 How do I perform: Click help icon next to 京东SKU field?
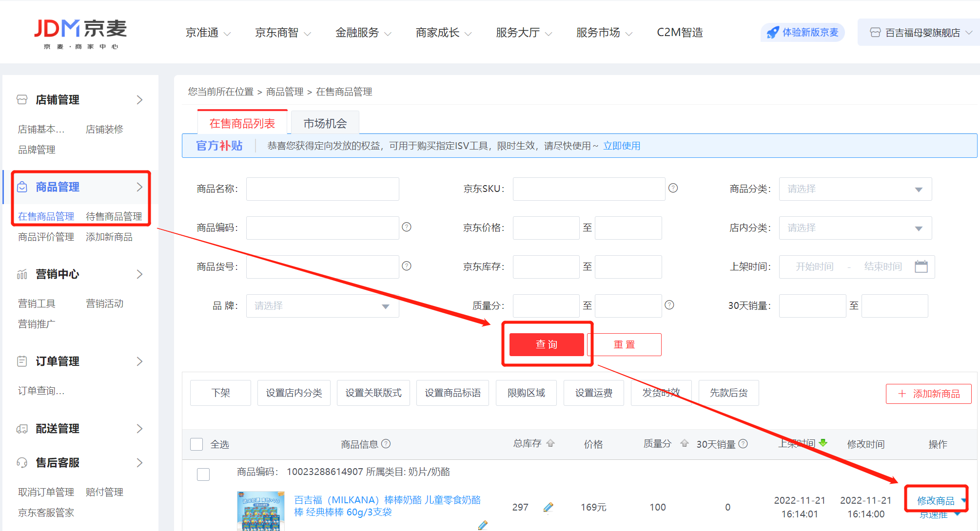tap(673, 188)
